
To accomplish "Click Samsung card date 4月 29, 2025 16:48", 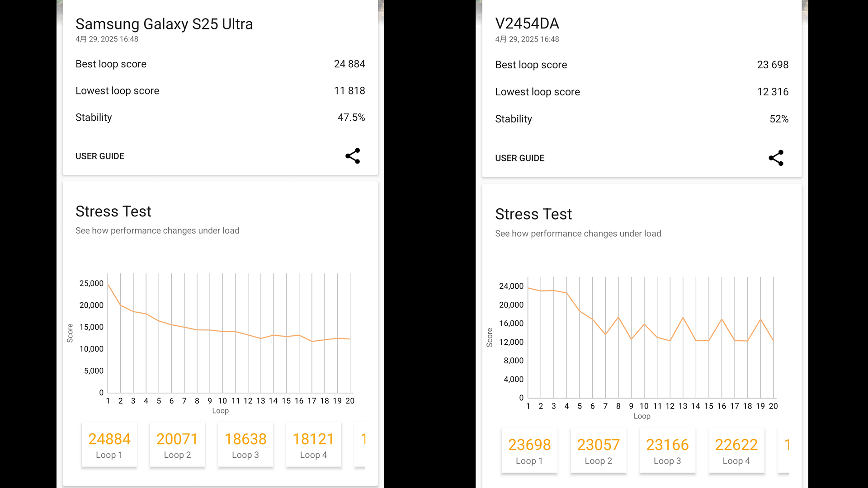I will [107, 39].
